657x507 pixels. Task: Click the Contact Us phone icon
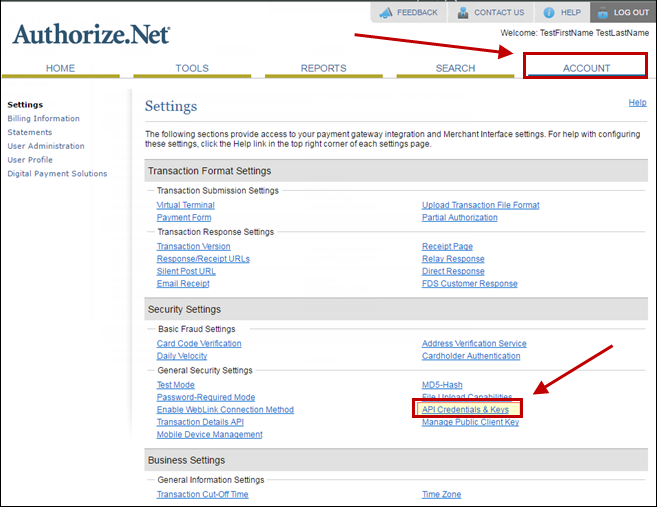[464, 12]
